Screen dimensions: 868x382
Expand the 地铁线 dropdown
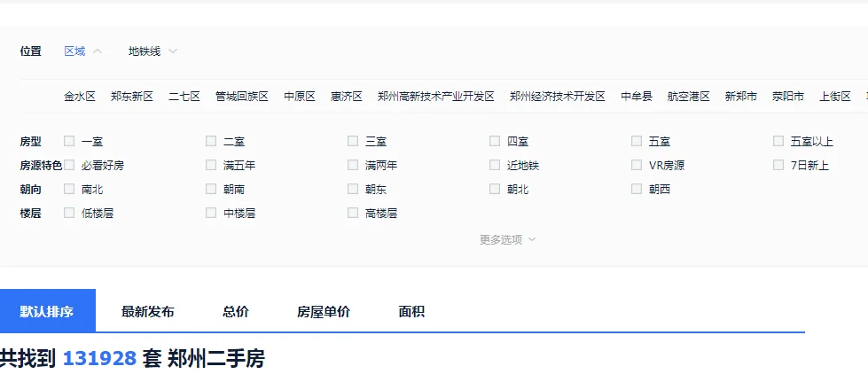(x=152, y=51)
